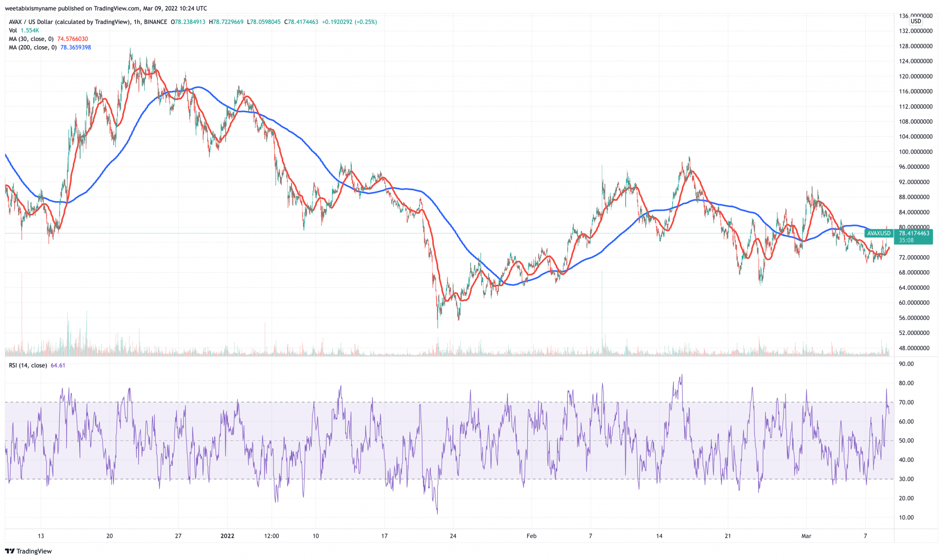Click the 120.0000000 price axis label
The image size is (943, 560).
(x=916, y=76)
